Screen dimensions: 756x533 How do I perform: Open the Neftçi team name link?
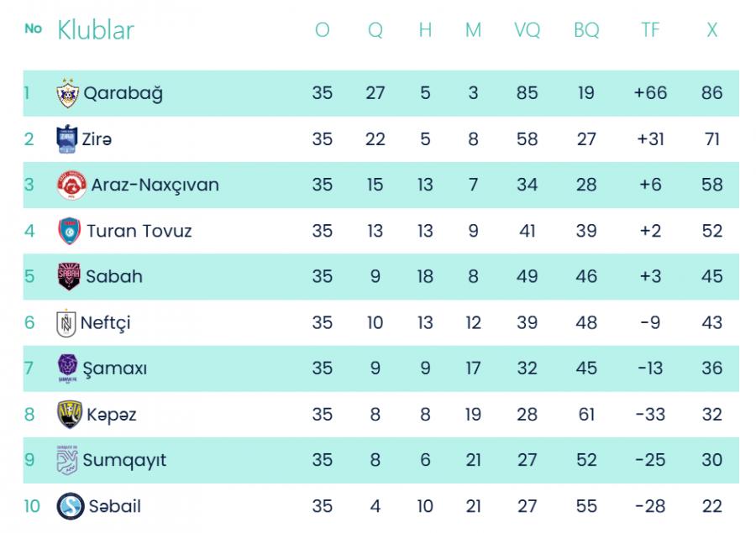(x=105, y=323)
